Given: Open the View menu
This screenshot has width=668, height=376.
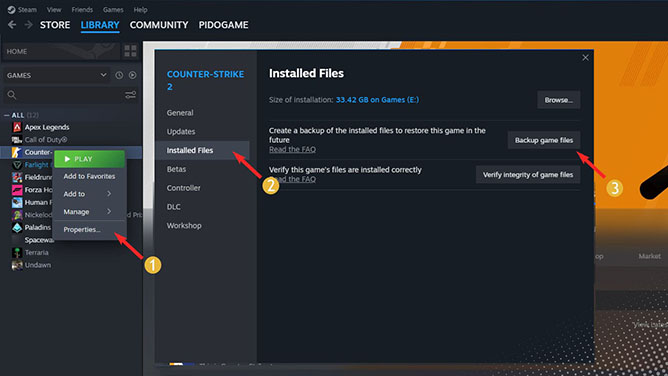Looking at the screenshot, I should pyautogui.click(x=54, y=9).
